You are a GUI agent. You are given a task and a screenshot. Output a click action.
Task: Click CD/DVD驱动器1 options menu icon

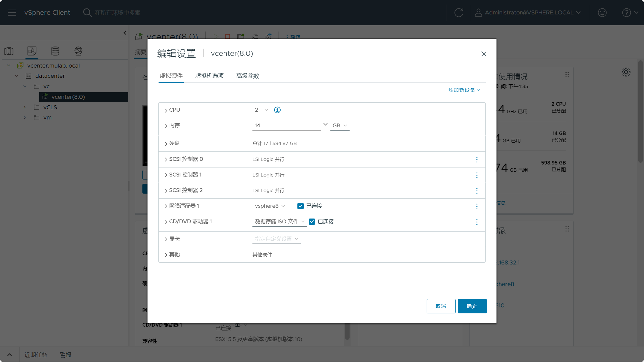(x=477, y=222)
